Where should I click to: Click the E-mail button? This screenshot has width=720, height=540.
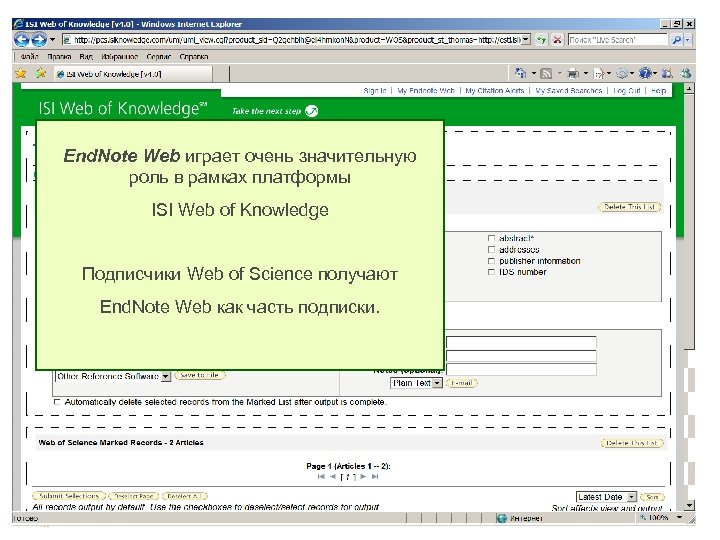click(x=462, y=383)
